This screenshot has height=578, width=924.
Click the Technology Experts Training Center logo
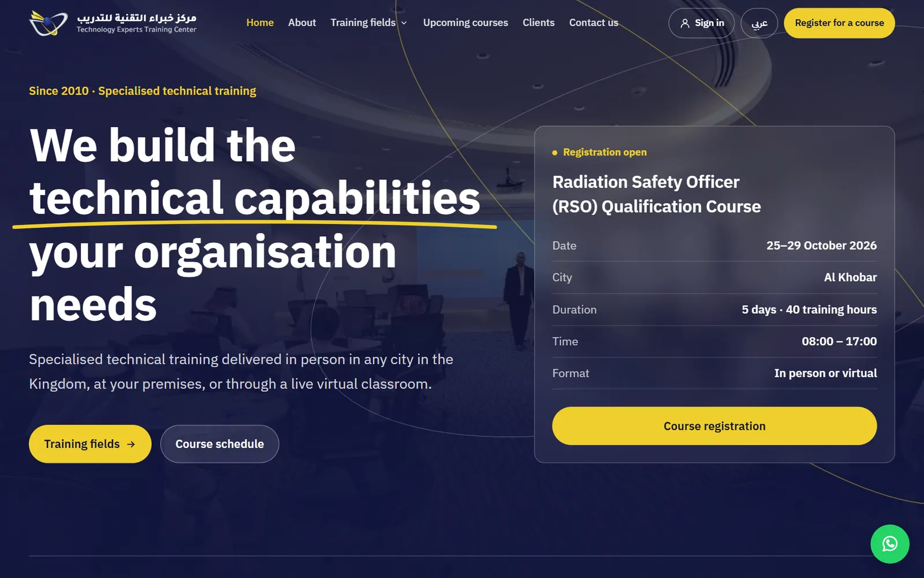pos(113,23)
